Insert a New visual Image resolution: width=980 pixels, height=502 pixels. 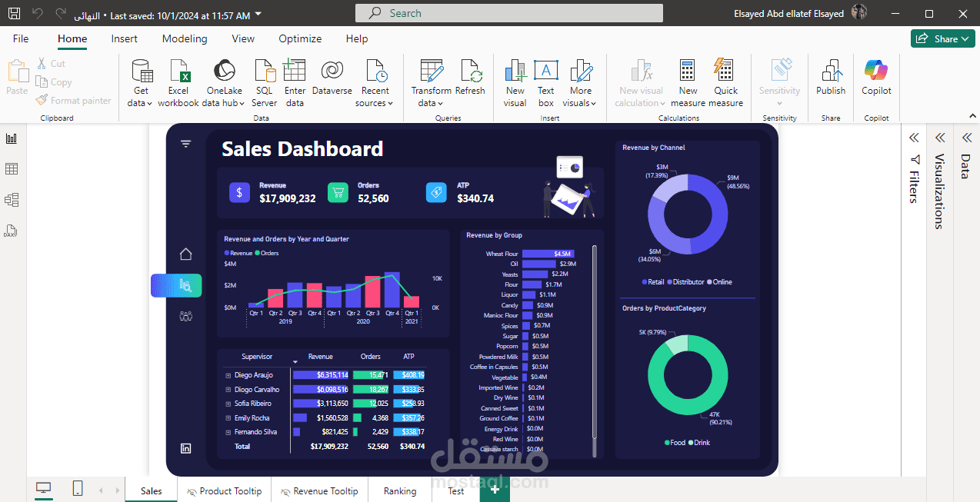coord(515,83)
